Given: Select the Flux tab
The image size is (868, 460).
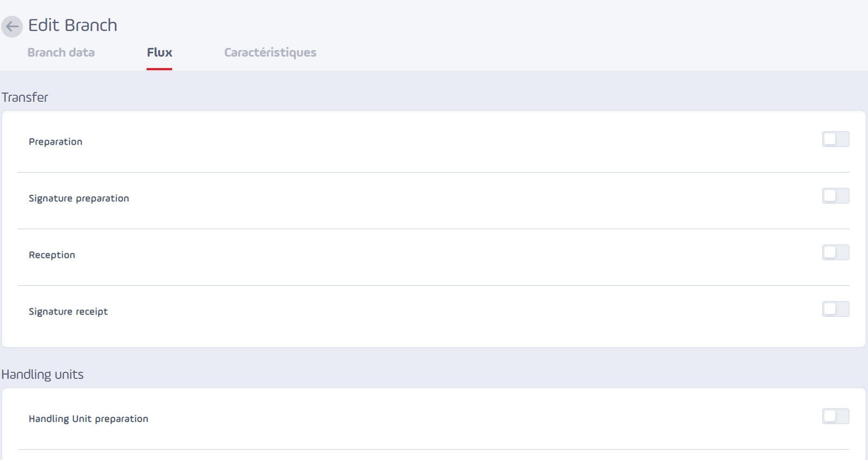Looking at the screenshot, I should coord(160,52).
